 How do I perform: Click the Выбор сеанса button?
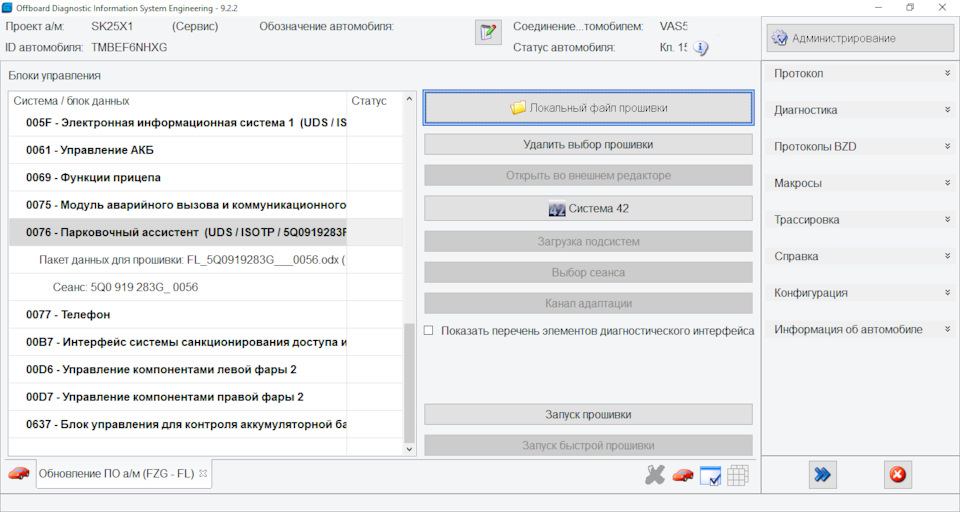[x=588, y=273]
